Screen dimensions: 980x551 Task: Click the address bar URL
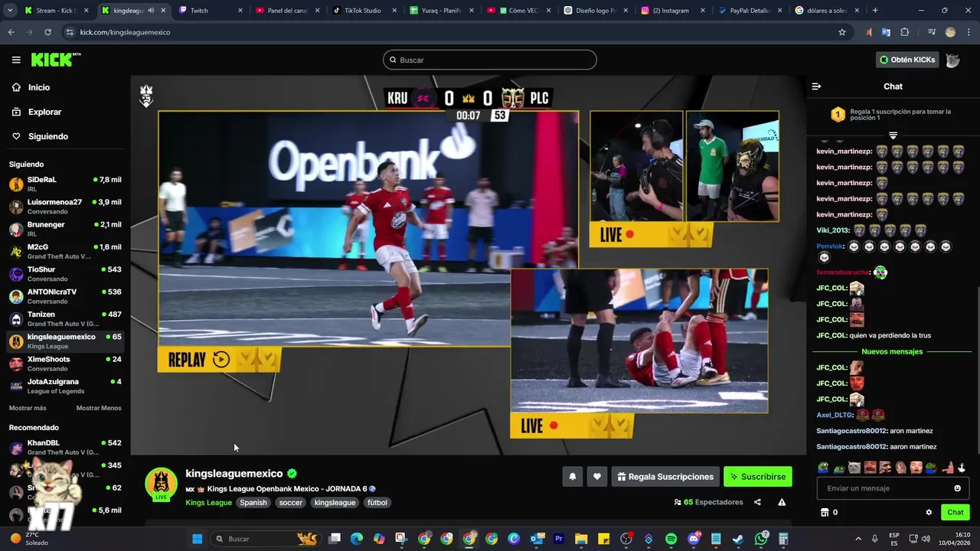125,32
